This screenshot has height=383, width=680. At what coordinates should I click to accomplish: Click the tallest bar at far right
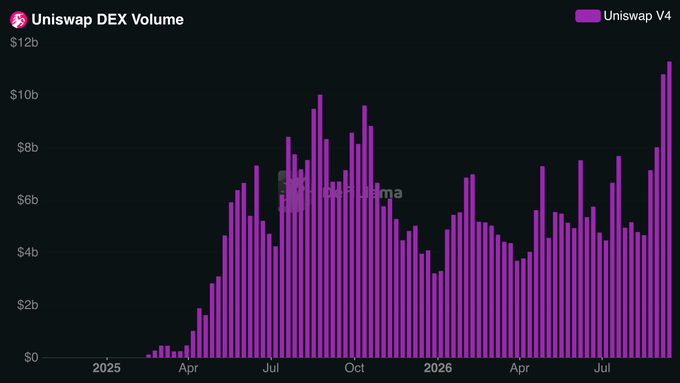(669, 210)
